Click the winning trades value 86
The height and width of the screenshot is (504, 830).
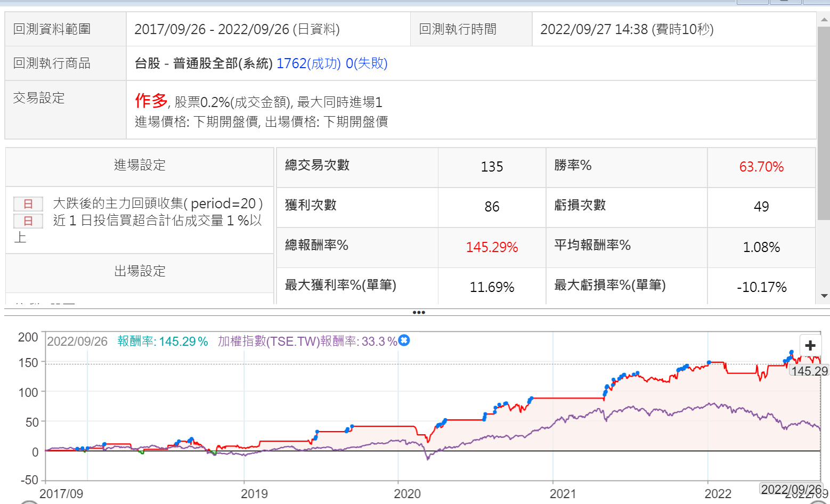(x=492, y=207)
